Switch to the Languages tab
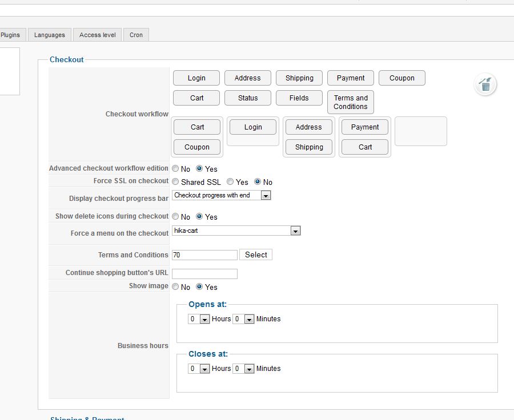 coord(50,35)
